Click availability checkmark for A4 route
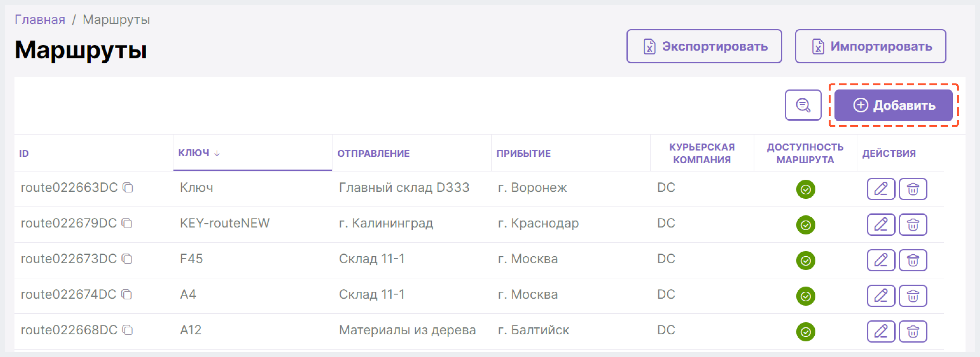Screen dimensions: 980x357 tap(805, 296)
